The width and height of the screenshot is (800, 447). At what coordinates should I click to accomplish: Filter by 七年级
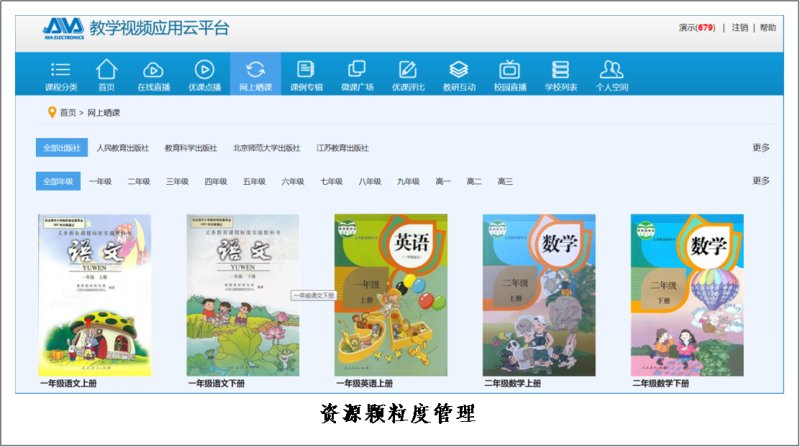pos(331,181)
